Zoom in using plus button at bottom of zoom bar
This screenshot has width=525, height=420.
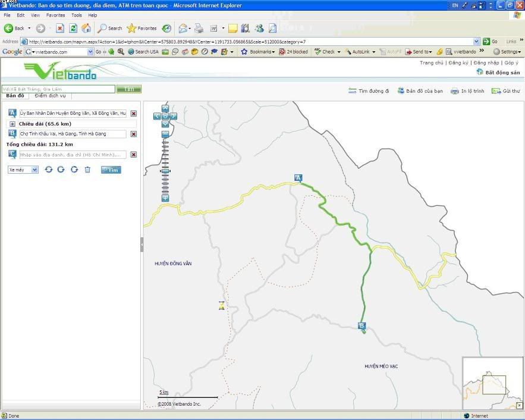165,198
